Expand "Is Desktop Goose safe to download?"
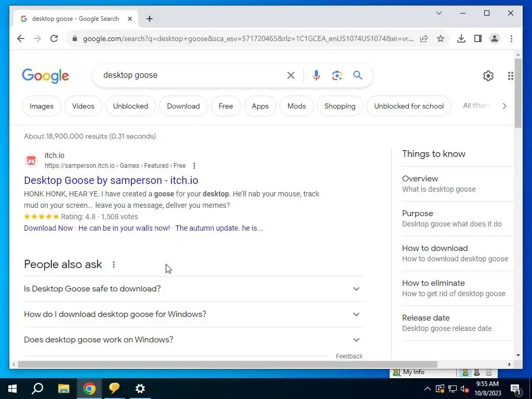Screen dimensions: 532x399 (193, 289)
